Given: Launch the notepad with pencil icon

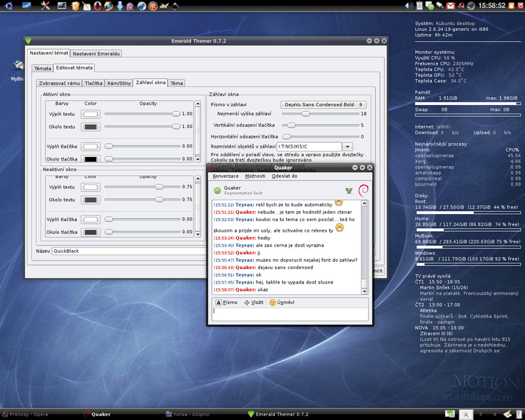Looking at the screenshot, I should (87, 6).
